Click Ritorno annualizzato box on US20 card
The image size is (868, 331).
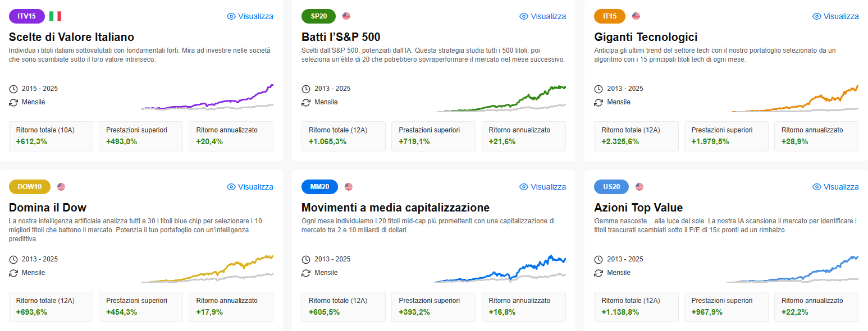(x=816, y=307)
